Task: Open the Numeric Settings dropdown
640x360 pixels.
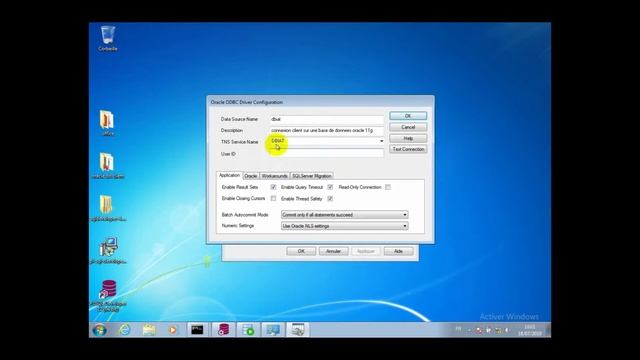Action: (344, 226)
